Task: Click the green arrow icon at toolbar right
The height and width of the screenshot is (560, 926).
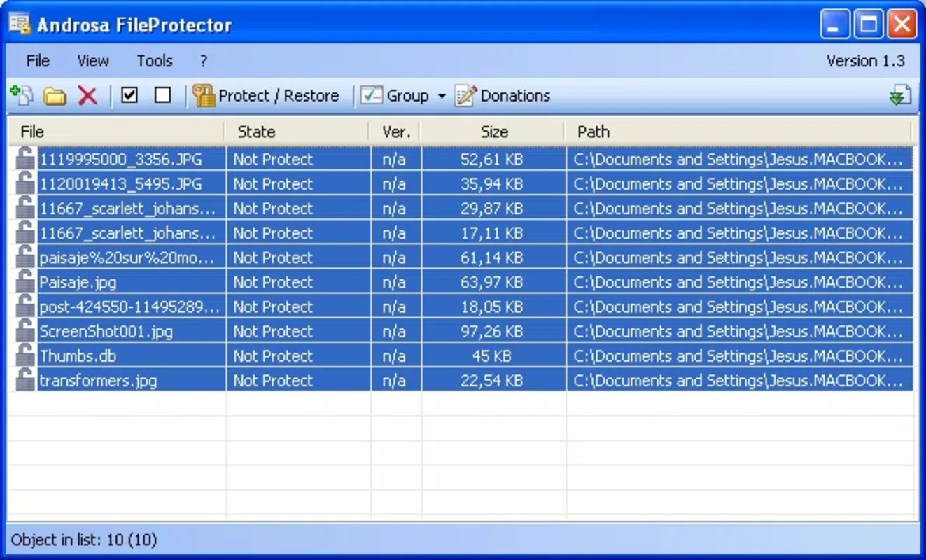Action: pyautogui.click(x=900, y=96)
